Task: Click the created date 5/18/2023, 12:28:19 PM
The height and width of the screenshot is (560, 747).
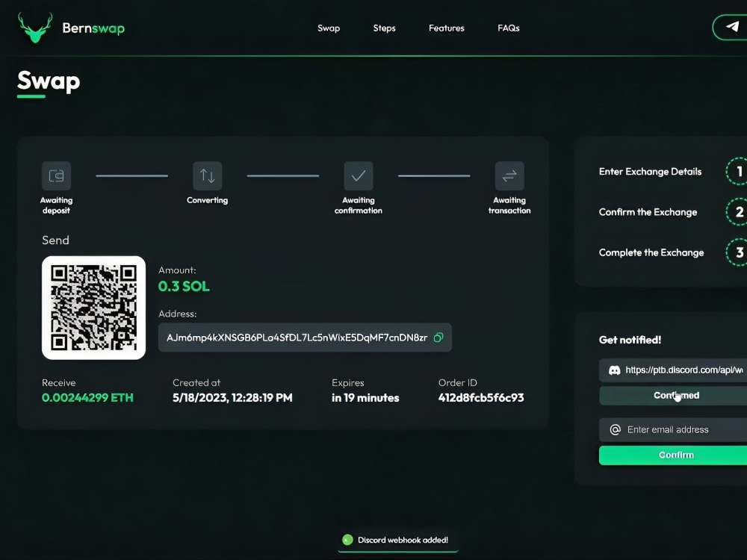Action: [232, 398]
